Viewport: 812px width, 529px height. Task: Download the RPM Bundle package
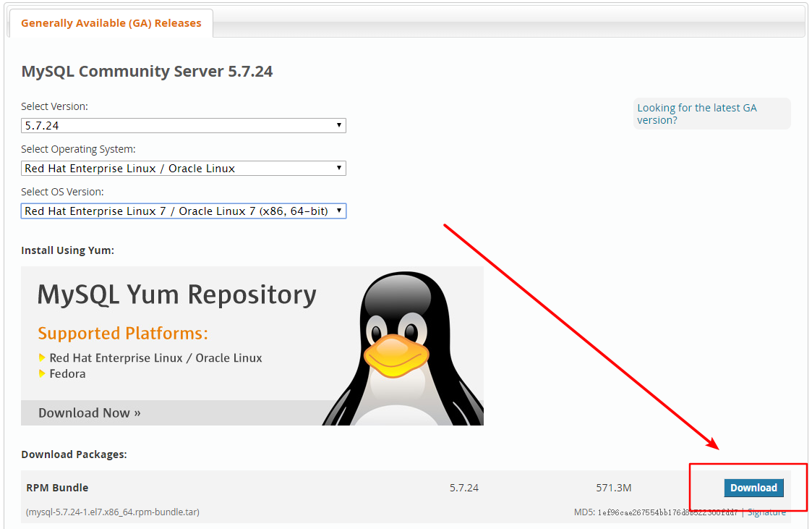tap(753, 488)
